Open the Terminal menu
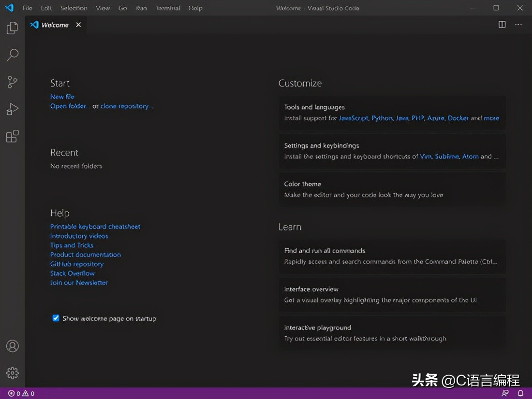 (x=167, y=8)
